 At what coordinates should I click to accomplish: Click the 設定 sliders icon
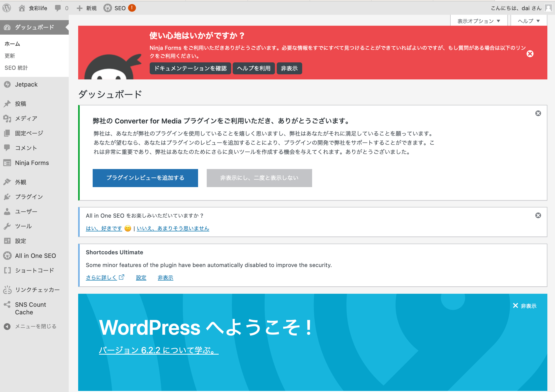pyautogui.click(x=7, y=241)
